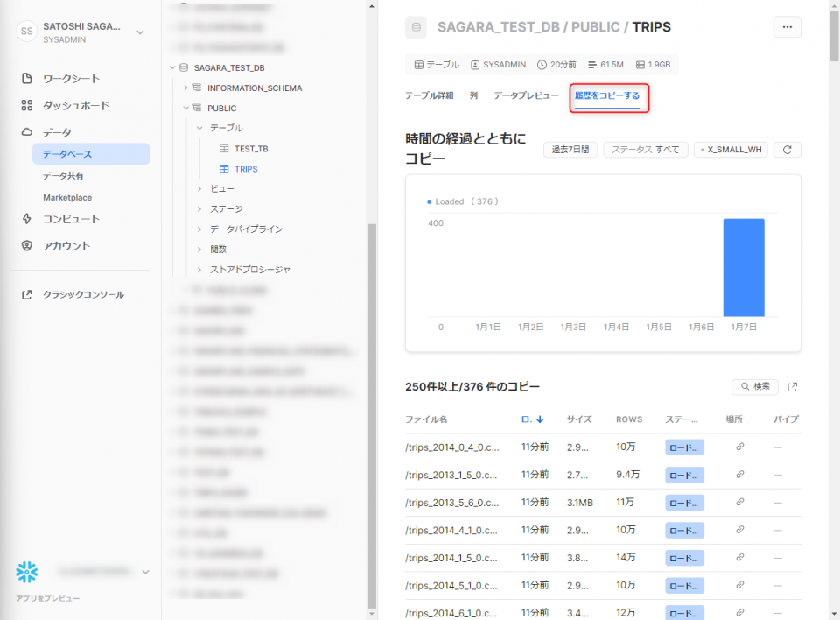Open the 過去7日間 time range filter
The height and width of the screenshot is (620, 840).
pyautogui.click(x=570, y=150)
